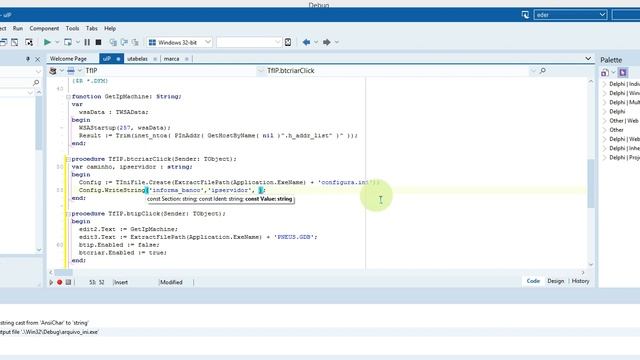The height and width of the screenshot is (360, 640).
Task: Switch to the Code view tab
Action: pyautogui.click(x=533, y=281)
